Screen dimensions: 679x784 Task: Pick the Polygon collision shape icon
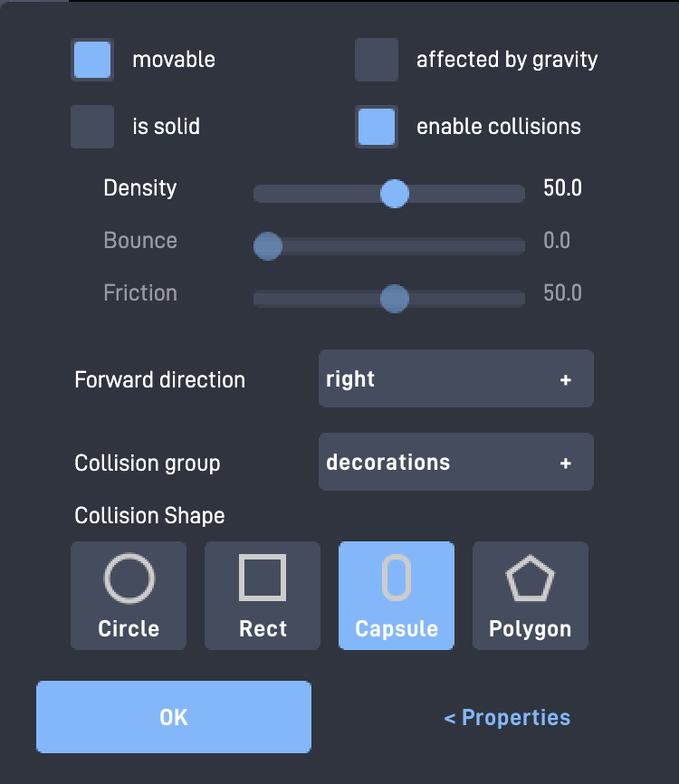pos(531,579)
